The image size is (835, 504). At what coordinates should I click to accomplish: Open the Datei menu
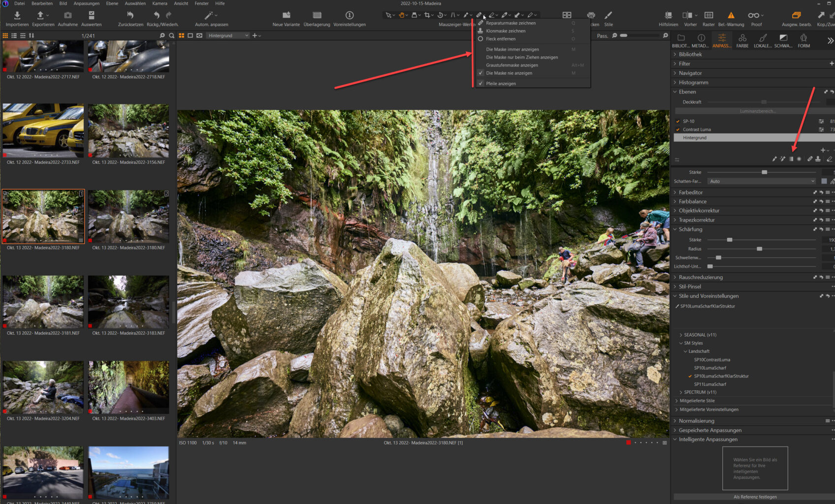(20, 3)
